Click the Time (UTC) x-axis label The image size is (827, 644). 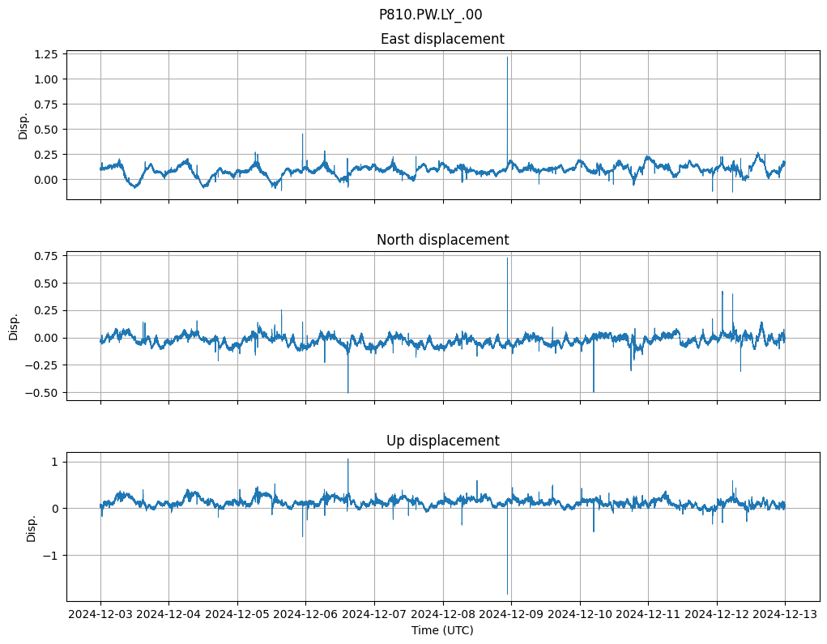click(442, 630)
